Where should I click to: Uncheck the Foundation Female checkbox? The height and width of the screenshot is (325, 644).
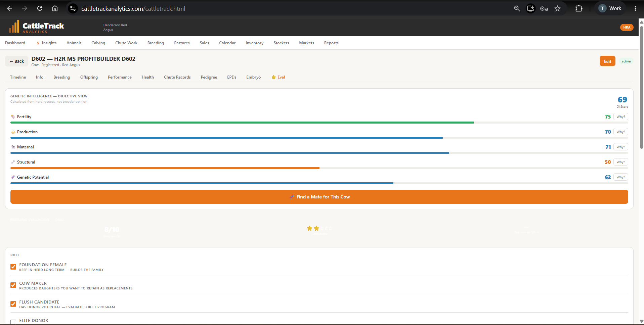tap(13, 267)
